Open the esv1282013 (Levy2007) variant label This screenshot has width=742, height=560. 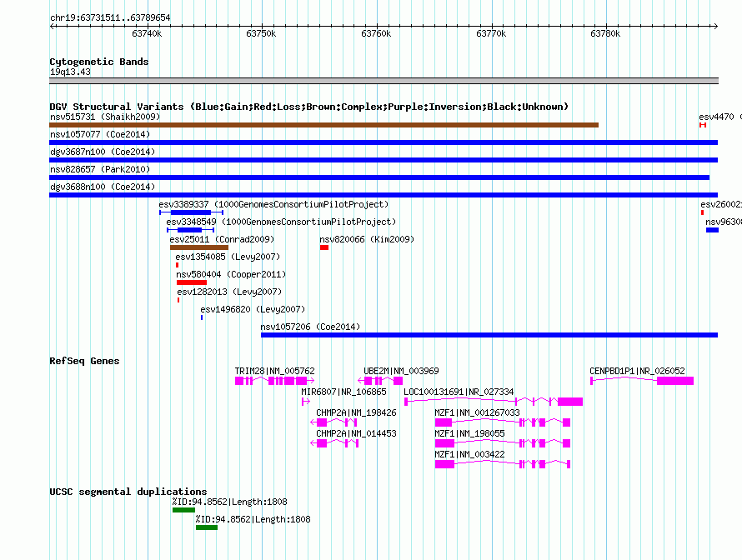click(229, 292)
